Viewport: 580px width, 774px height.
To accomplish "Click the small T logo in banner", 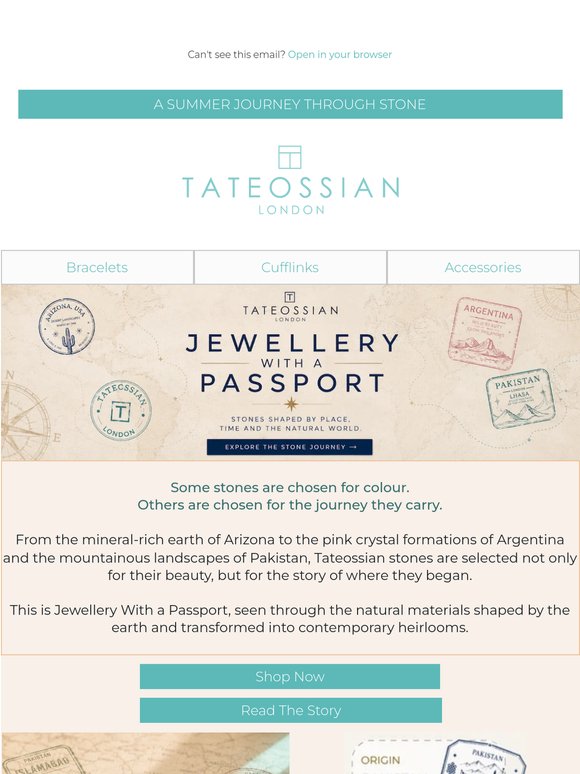I will (x=290, y=297).
